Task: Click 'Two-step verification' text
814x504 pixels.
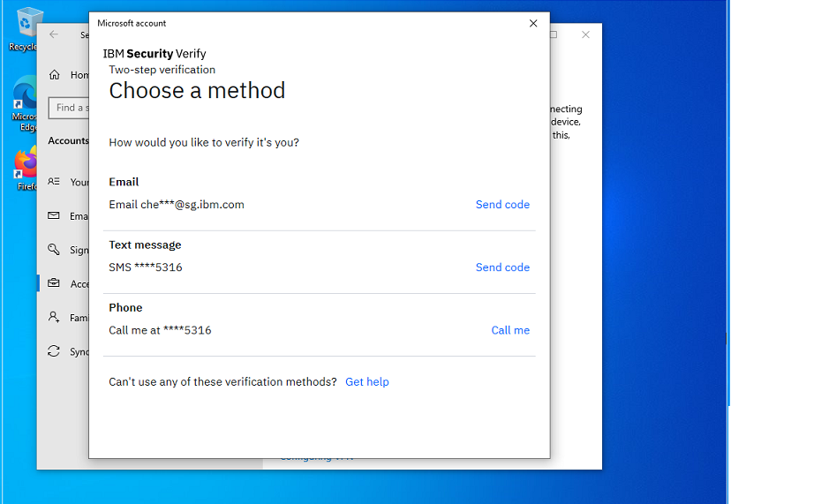Action: click(162, 70)
